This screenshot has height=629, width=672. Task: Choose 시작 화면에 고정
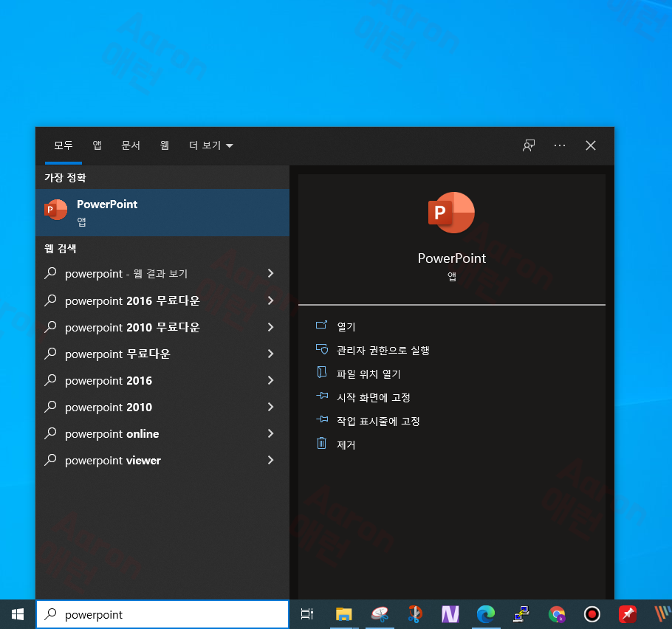pyautogui.click(x=373, y=398)
